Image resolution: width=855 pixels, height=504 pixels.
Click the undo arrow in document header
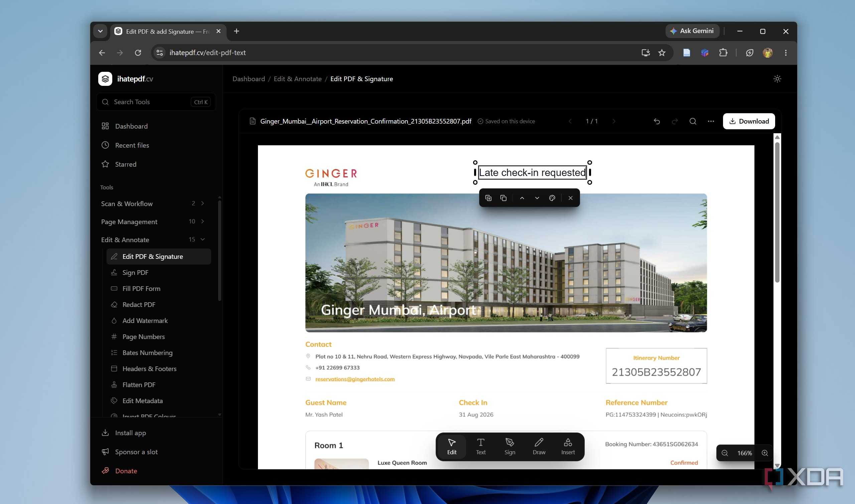coord(657,121)
